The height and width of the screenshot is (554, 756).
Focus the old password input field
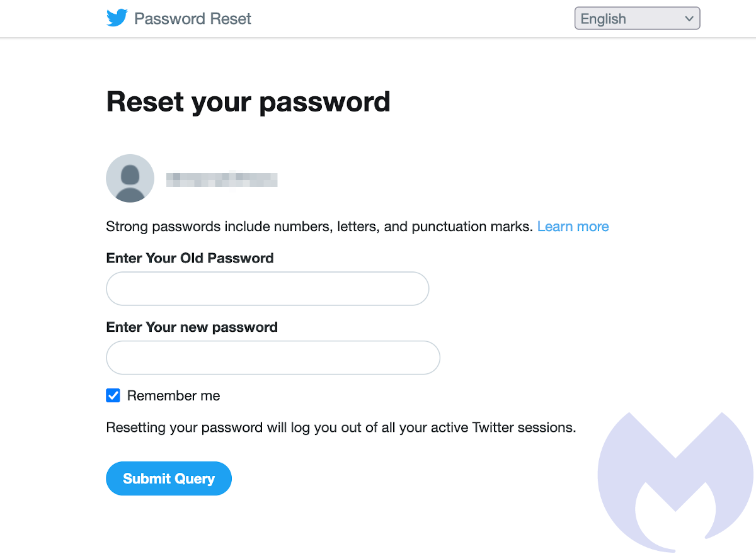tap(267, 289)
